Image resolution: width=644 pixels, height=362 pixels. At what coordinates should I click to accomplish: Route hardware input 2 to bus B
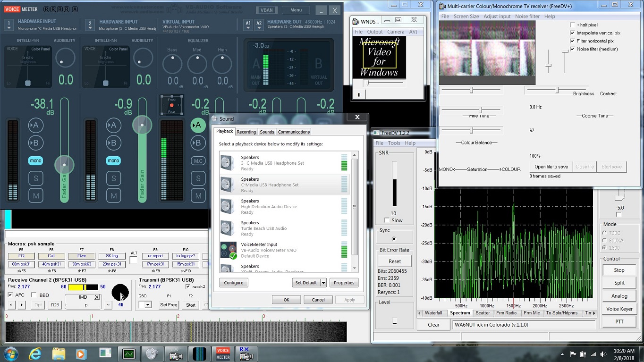pos(113,143)
